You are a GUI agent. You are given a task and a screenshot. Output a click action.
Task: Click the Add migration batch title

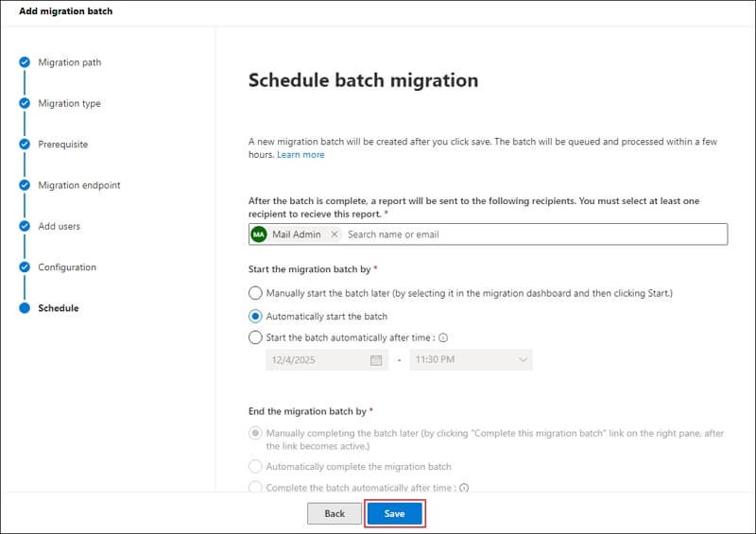[65, 11]
